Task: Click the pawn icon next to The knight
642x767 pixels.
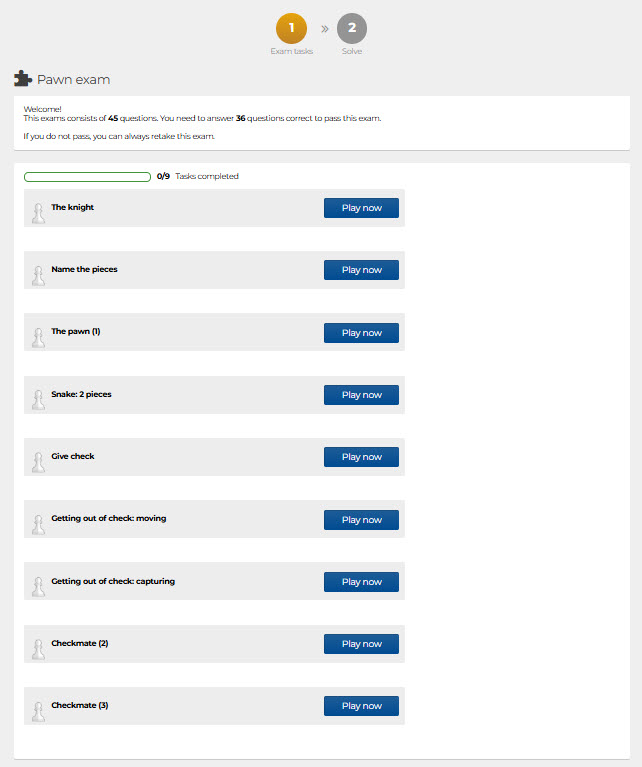Action: 38,212
